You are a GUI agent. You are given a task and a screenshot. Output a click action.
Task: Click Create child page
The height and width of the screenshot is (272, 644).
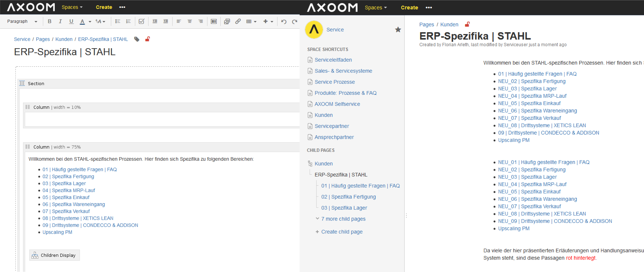tap(342, 232)
